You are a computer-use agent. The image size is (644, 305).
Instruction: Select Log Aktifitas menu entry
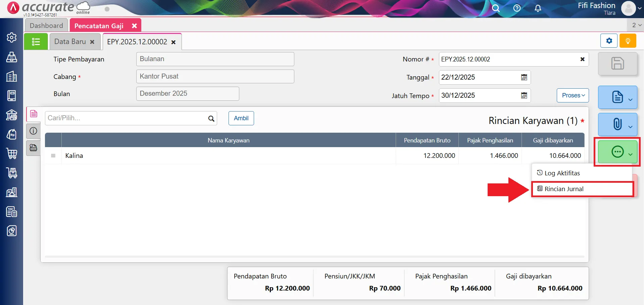[x=562, y=173]
